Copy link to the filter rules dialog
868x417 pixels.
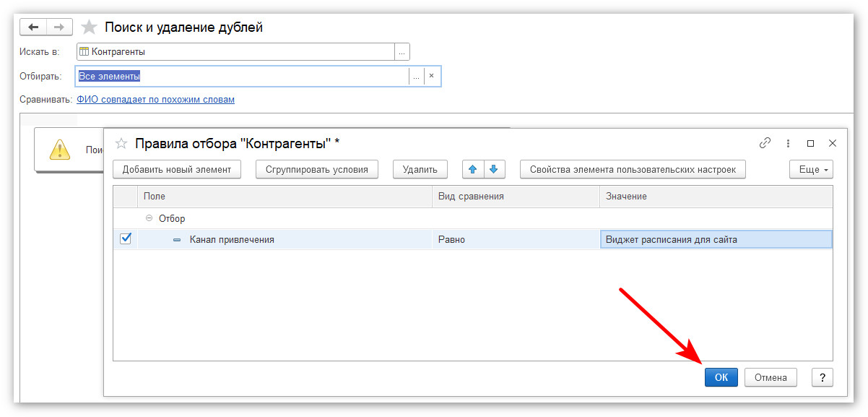[x=765, y=143]
